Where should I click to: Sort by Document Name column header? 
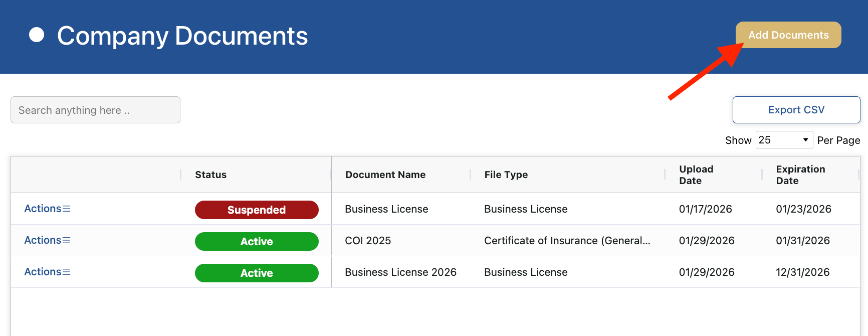pyautogui.click(x=385, y=175)
